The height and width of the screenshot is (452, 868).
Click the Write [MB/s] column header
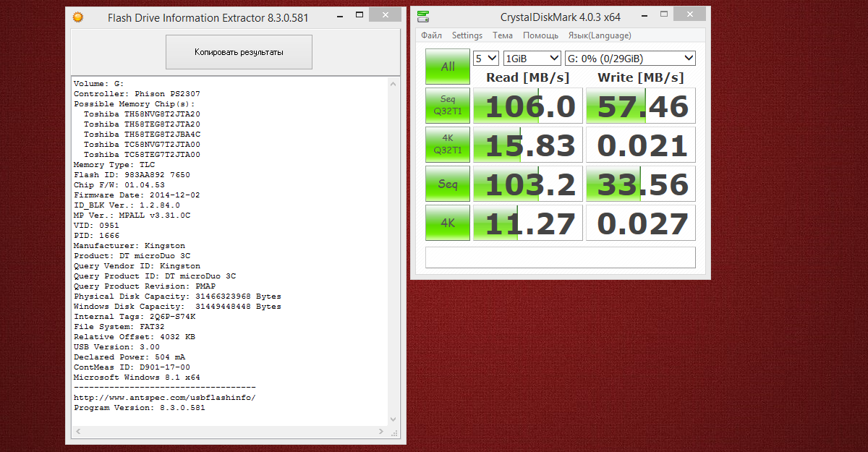pos(640,77)
